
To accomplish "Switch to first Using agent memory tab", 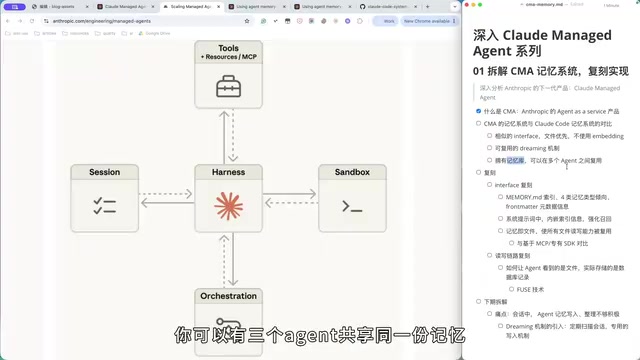I will point(258,7).
